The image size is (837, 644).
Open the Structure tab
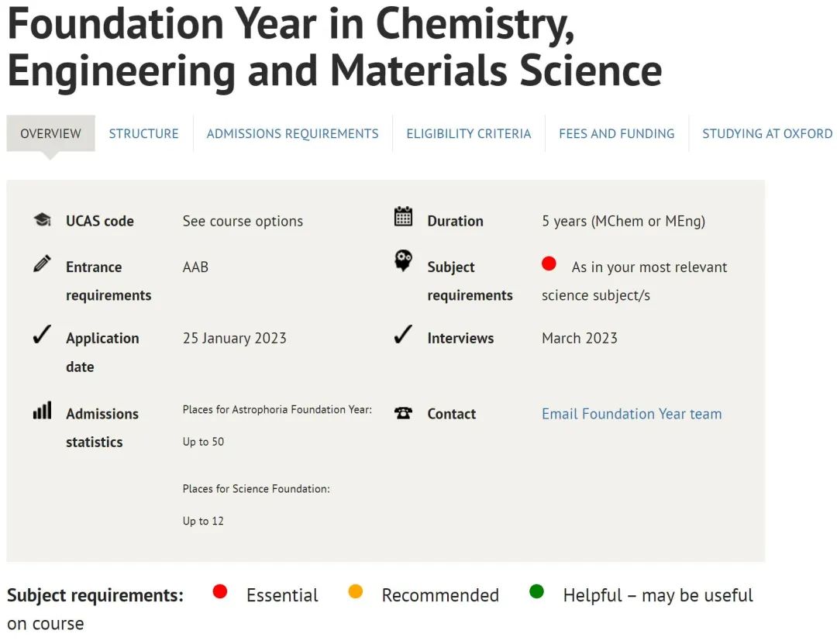coord(143,133)
